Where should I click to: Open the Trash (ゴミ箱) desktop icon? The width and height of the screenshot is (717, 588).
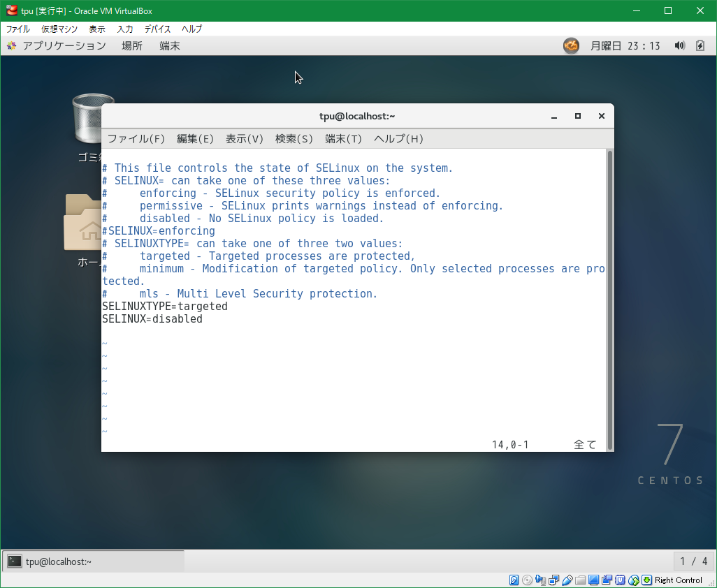(92, 119)
